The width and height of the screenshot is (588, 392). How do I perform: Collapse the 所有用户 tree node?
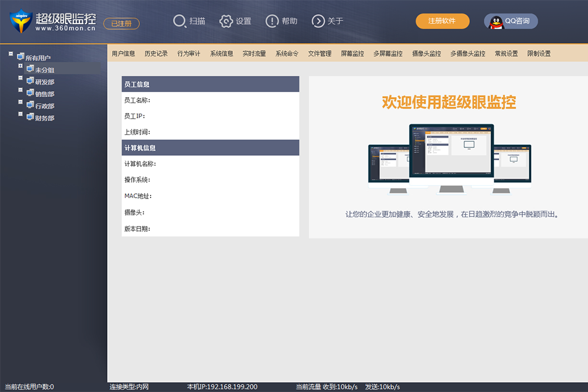coord(11,54)
